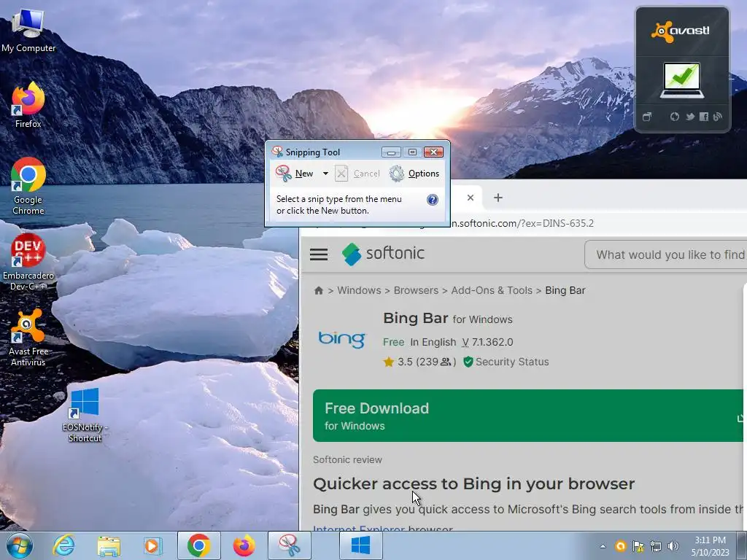Click the Avast gadget logo
Viewport: 747px width, 560px height.
click(x=681, y=31)
